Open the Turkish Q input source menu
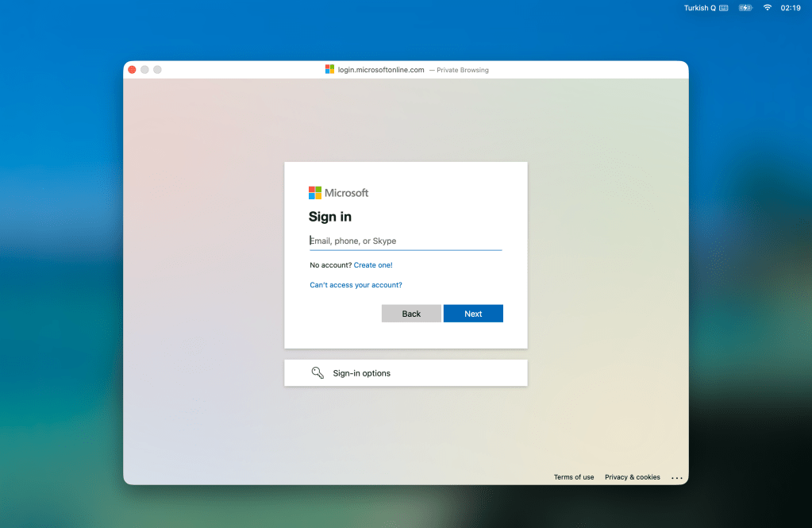The width and height of the screenshot is (812, 528). tap(706, 8)
